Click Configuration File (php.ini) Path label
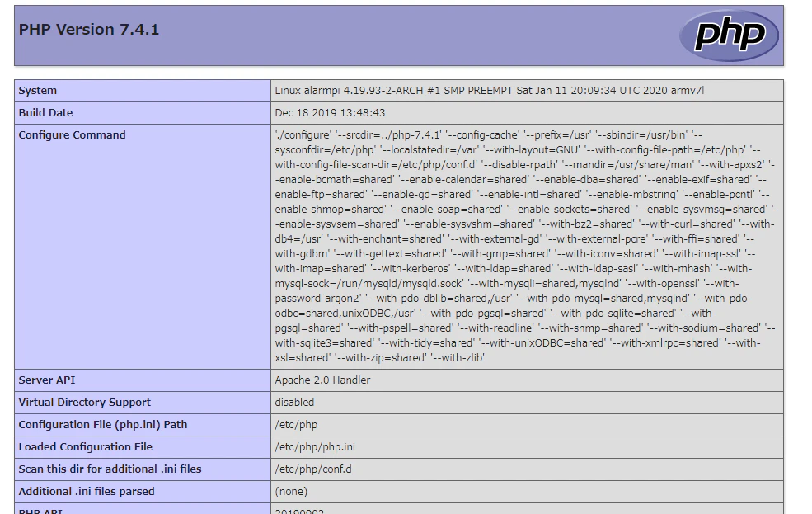This screenshot has width=812, height=514. pyautogui.click(x=103, y=424)
